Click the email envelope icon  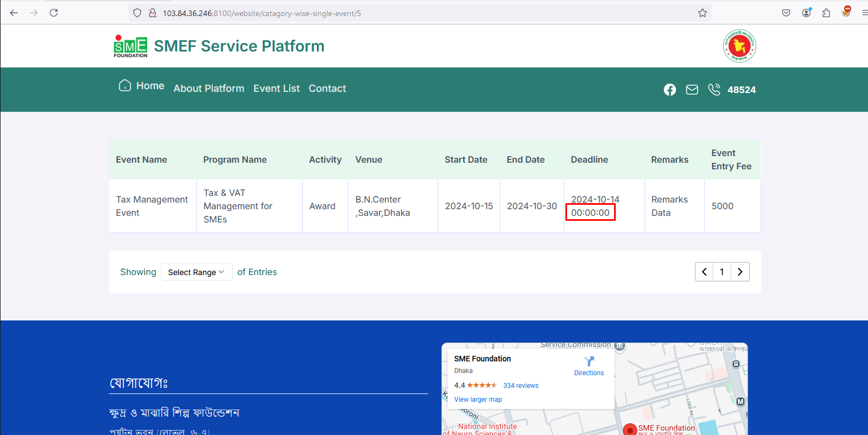click(692, 90)
